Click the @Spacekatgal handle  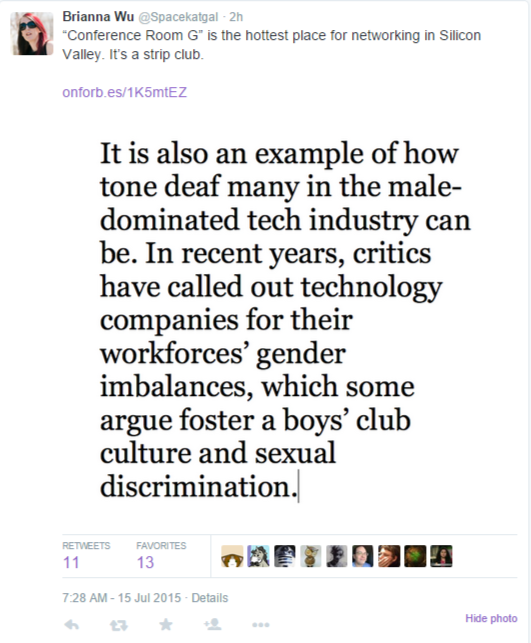[178, 17]
